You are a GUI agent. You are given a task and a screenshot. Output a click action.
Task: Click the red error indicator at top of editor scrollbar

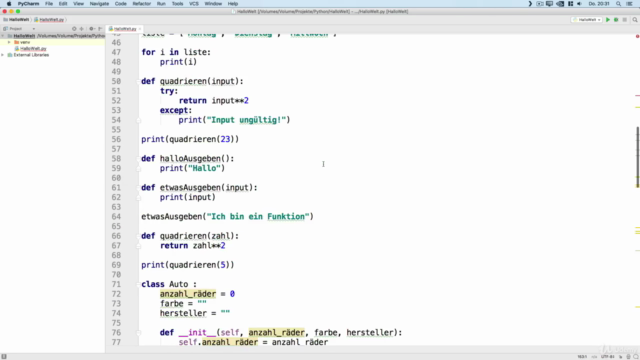click(x=637, y=36)
